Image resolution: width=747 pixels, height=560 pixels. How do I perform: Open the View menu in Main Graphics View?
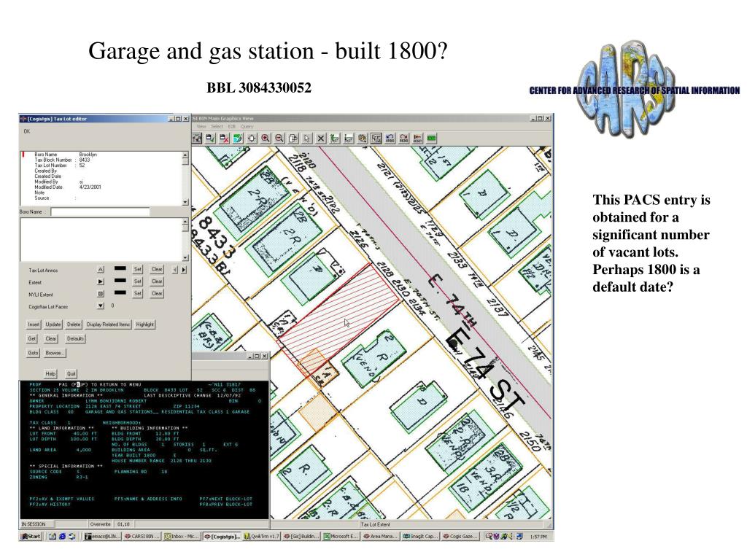coord(201,127)
